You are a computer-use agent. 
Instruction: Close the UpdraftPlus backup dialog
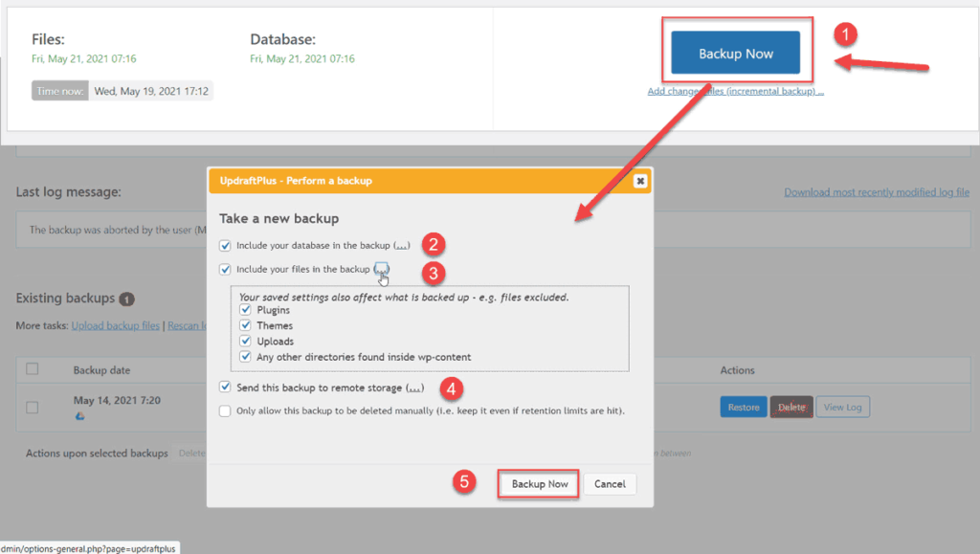pos(640,181)
